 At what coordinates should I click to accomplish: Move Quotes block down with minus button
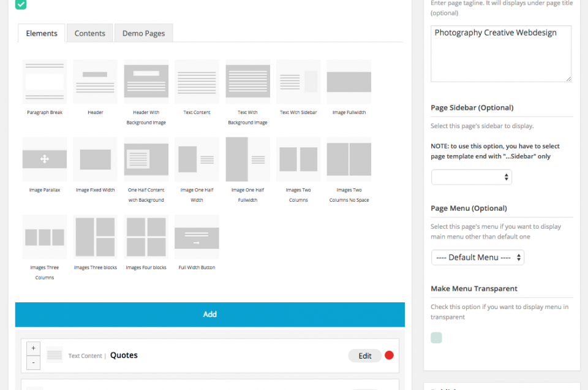pyautogui.click(x=33, y=362)
